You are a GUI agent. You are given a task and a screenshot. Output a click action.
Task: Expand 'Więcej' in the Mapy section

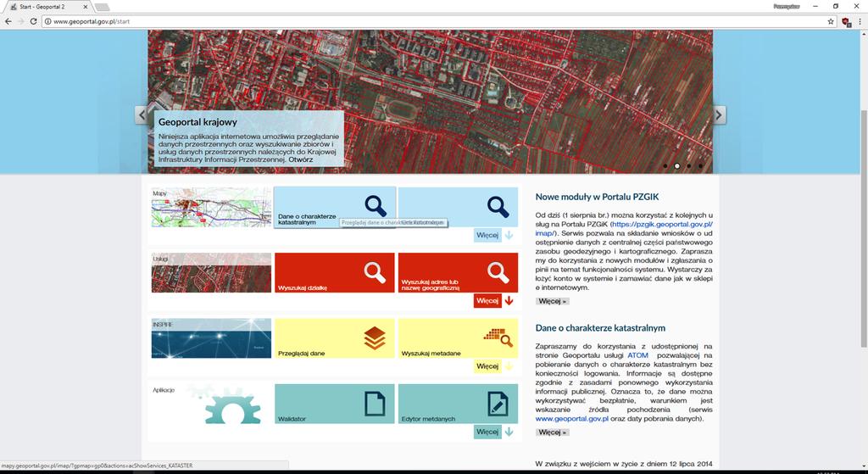tap(487, 236)
